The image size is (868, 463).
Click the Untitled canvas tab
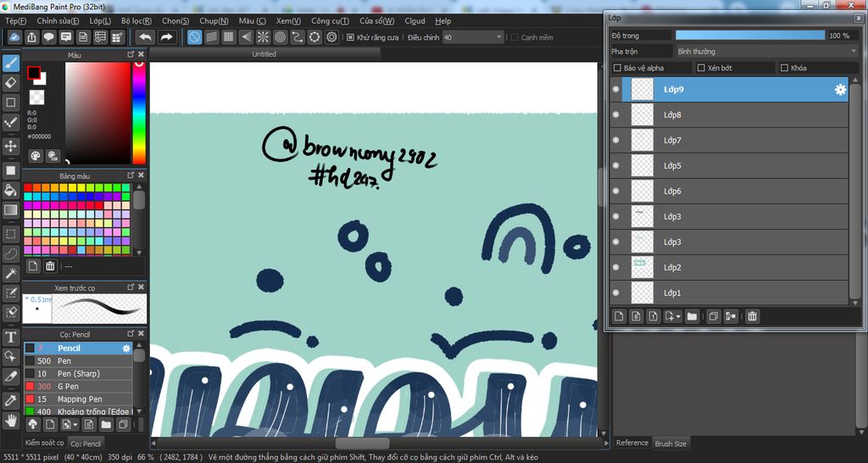tap(264, 53)
